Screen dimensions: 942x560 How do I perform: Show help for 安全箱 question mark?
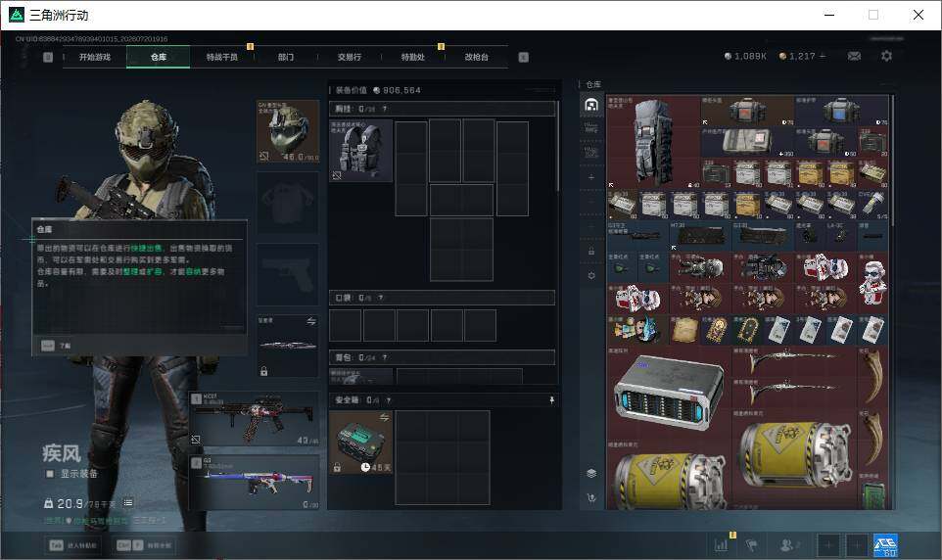pyautogui.click(x=388, y=400)
